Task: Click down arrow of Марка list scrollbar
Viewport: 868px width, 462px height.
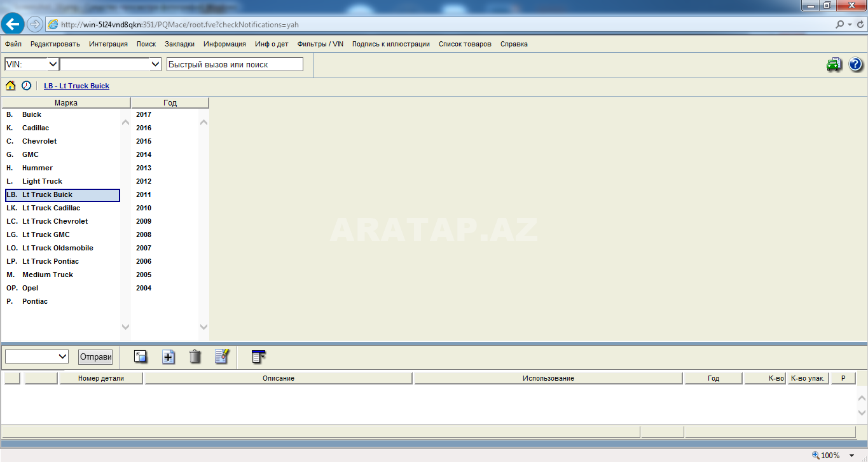Action: point(125,327)
